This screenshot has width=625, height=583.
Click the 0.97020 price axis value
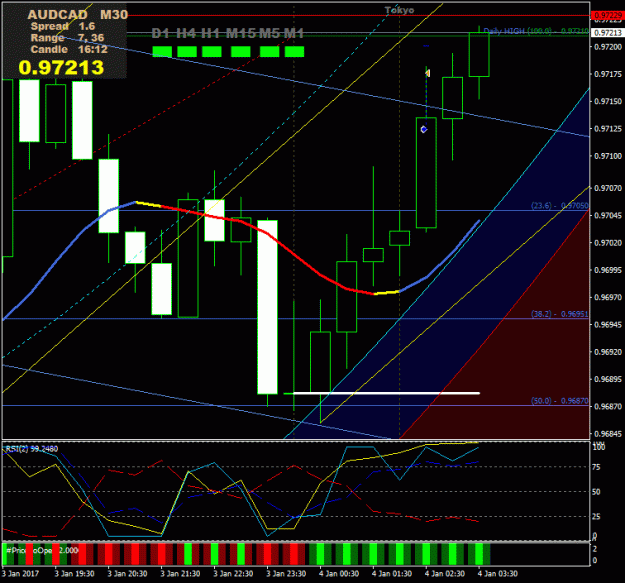point(607,243)
